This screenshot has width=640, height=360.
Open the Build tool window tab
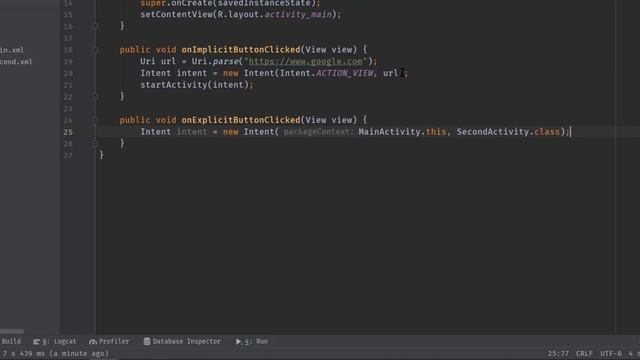pyautogui.click(x=11, y=341)
